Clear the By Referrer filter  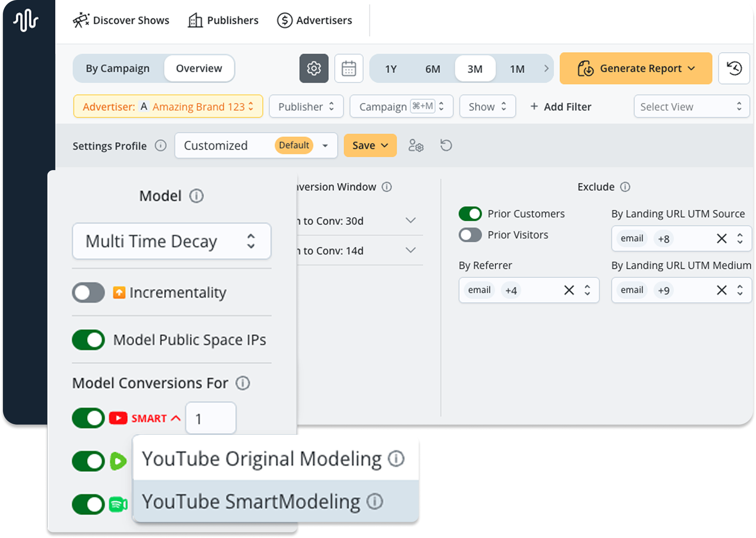tap(569, 290)
